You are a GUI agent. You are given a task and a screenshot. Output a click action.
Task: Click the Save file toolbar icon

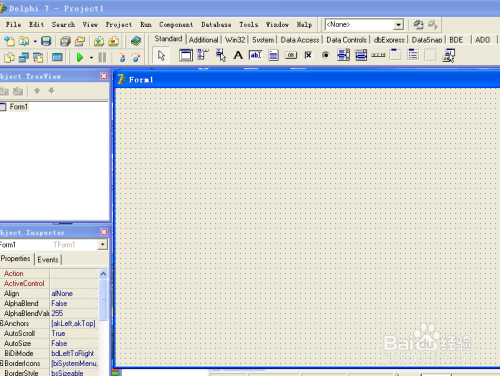click(x=46, y=41)
